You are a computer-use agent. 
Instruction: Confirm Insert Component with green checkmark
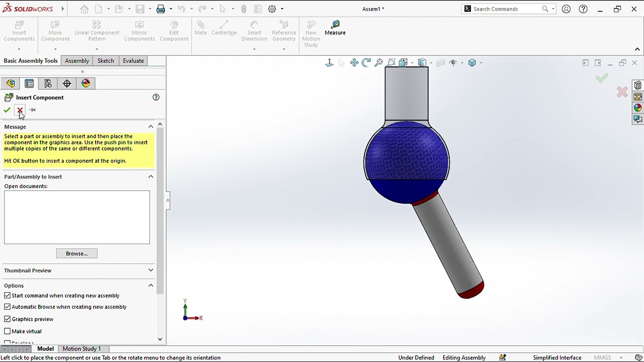pos(7,110)
